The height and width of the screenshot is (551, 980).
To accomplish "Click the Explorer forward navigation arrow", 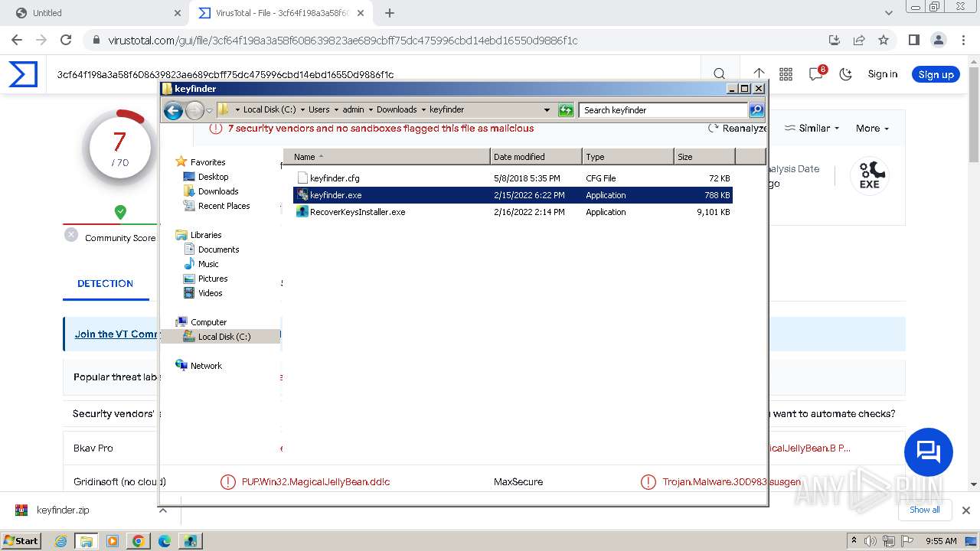I will 194,110.
